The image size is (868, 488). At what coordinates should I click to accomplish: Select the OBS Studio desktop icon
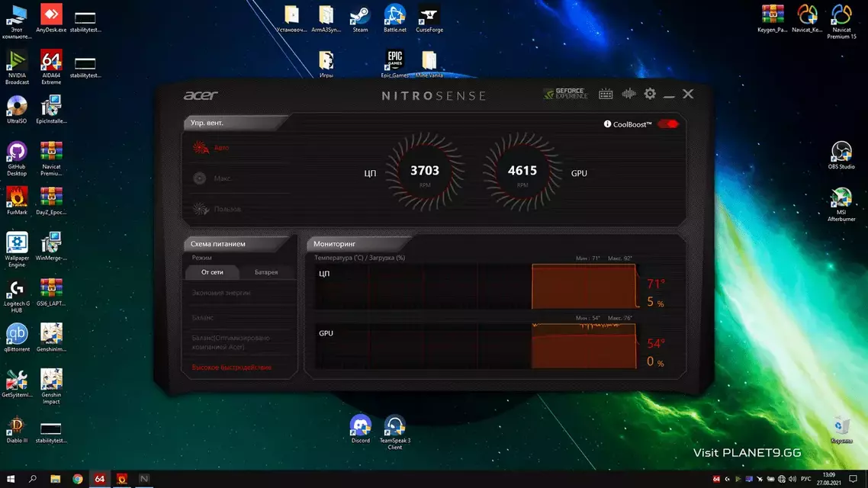tap(841, 156)
